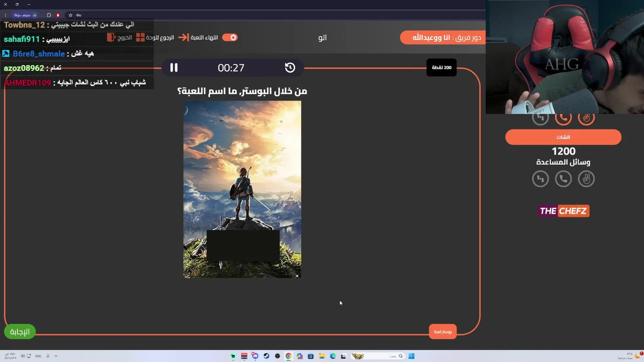Pause the question countdown timer
The height and width of the screenshot is (362, 644).
[174, 68]
